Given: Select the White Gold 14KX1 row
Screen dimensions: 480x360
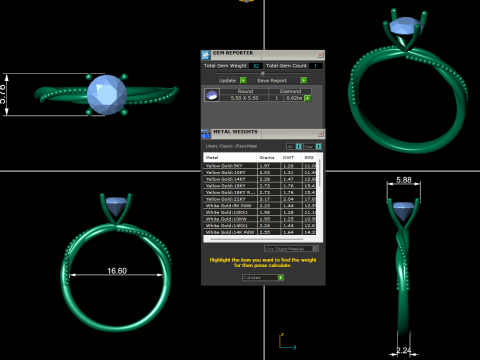Looking at the screenshot, I should tap(260, 226).
